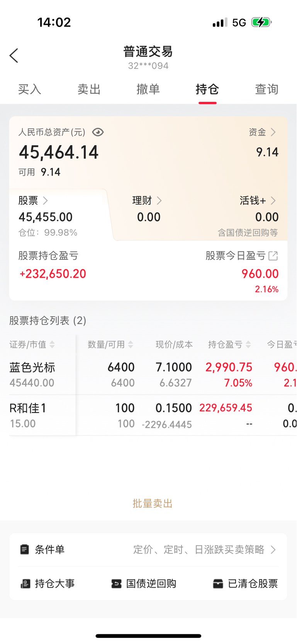
Task: Expand 资金 chevron details
Action: pos(273,132)
